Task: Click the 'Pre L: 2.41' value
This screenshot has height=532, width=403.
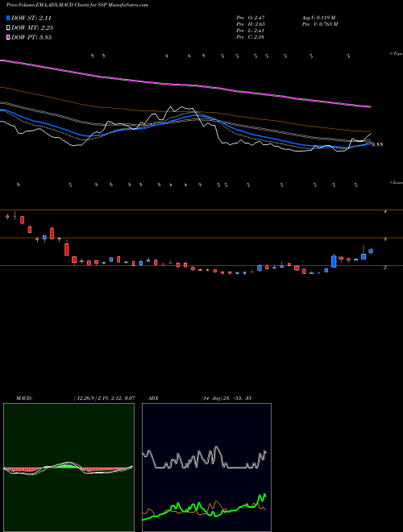Action: [x=251, y=31]
